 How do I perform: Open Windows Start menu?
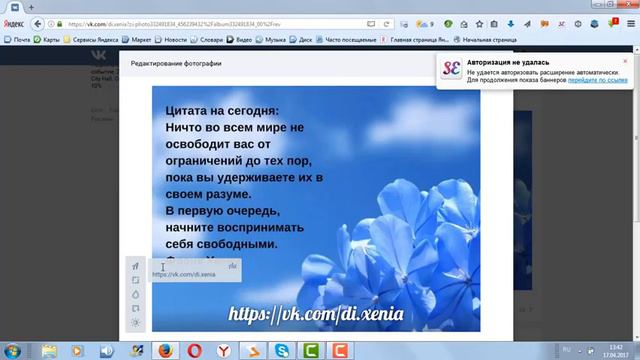[12, 351]
